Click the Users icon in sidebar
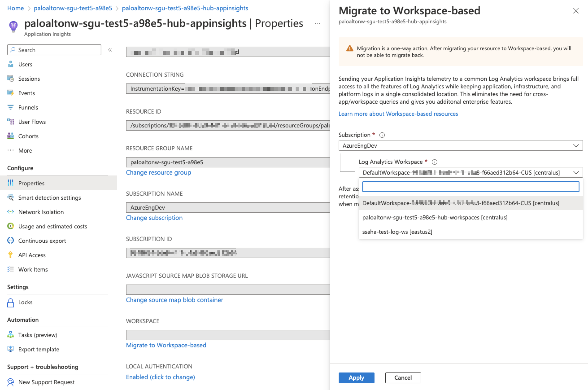Image resolution: width=588 pixels, height=390 pixels. tap(11, 64)
